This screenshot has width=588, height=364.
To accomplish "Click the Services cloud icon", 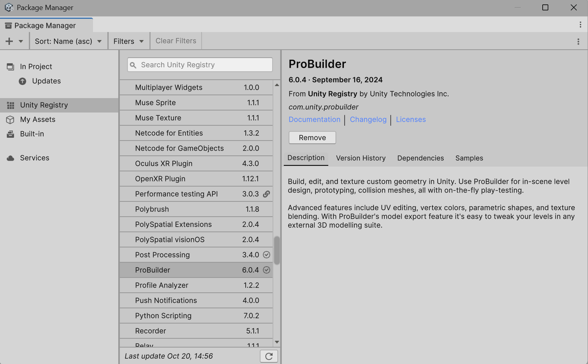I will [x=10, y=158].
